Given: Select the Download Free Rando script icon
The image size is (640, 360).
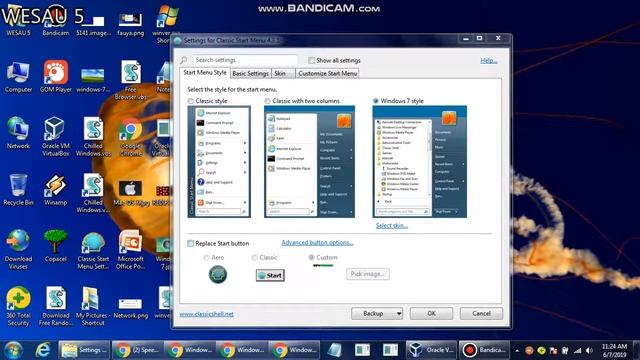Looking at the screenshot, I should pos(56,306).
